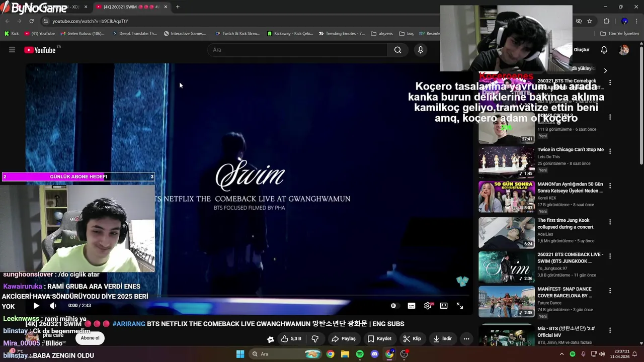
Task: Play the SWIM video
Action: click(36, 306)
